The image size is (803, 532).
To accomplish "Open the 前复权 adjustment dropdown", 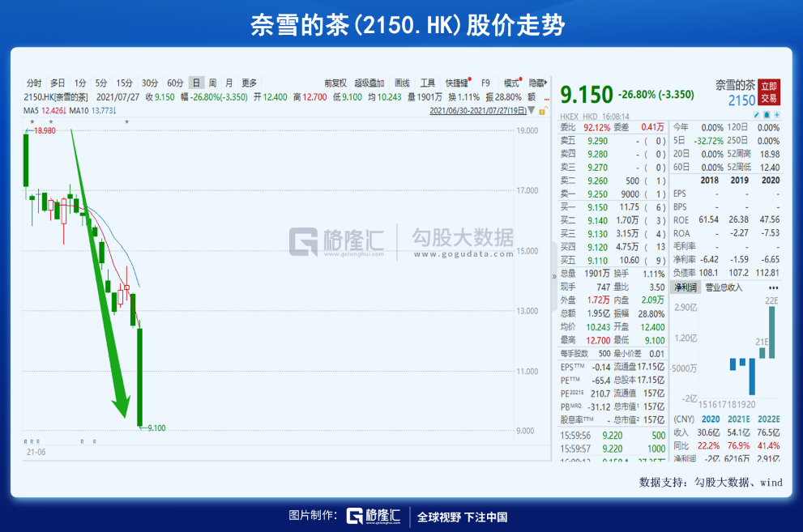I will (x=335, y=83).
